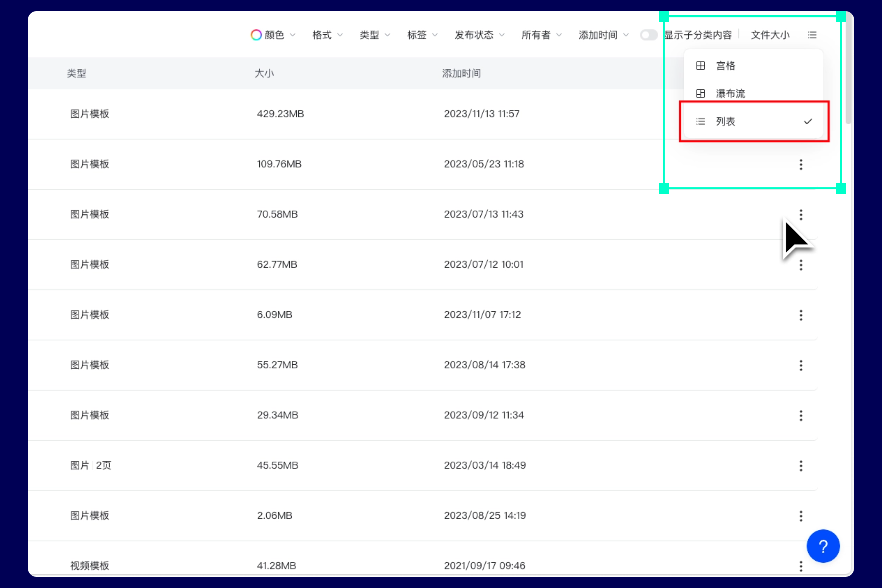Click the blue help question mark button
This screenshot has height=588, width=882.
pos(823,546)
